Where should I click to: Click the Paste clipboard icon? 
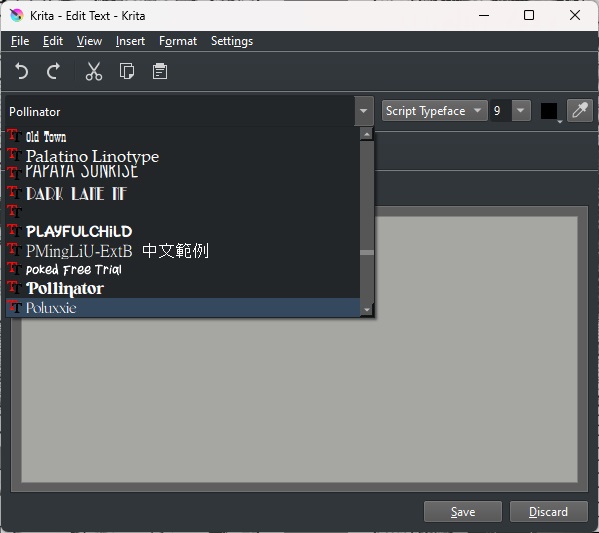tap(160, 71)
